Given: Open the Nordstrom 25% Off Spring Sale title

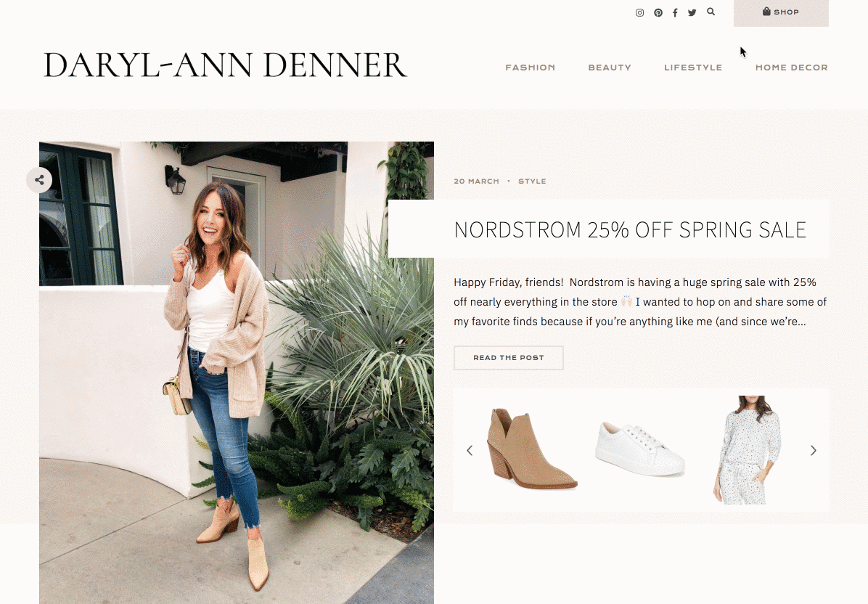Looking at the screenshot, I should [x=630, y=229].
